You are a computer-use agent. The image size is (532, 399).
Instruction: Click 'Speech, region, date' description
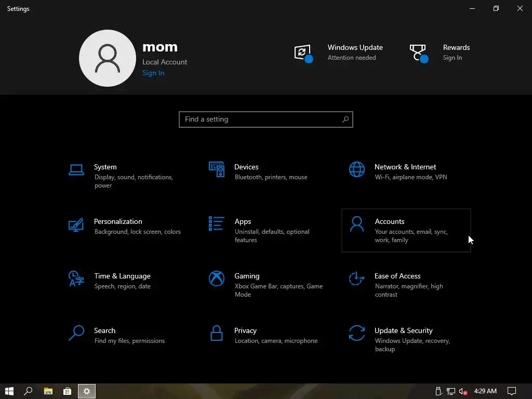tap(123, 286)
